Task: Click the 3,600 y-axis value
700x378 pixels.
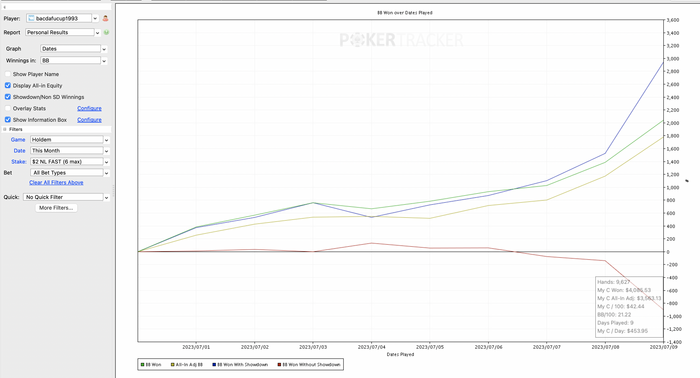Action: click(x=673, y=20)
